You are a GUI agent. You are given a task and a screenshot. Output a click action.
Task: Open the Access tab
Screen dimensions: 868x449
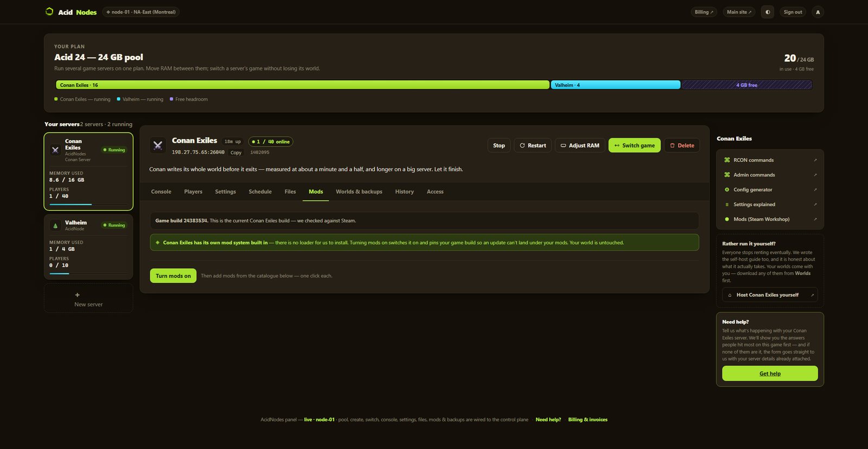435,192
